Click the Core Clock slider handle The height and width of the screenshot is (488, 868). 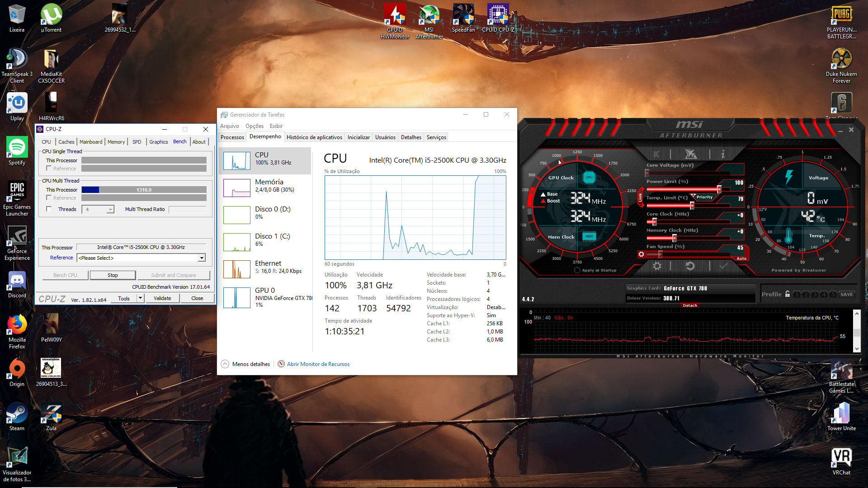654,222
